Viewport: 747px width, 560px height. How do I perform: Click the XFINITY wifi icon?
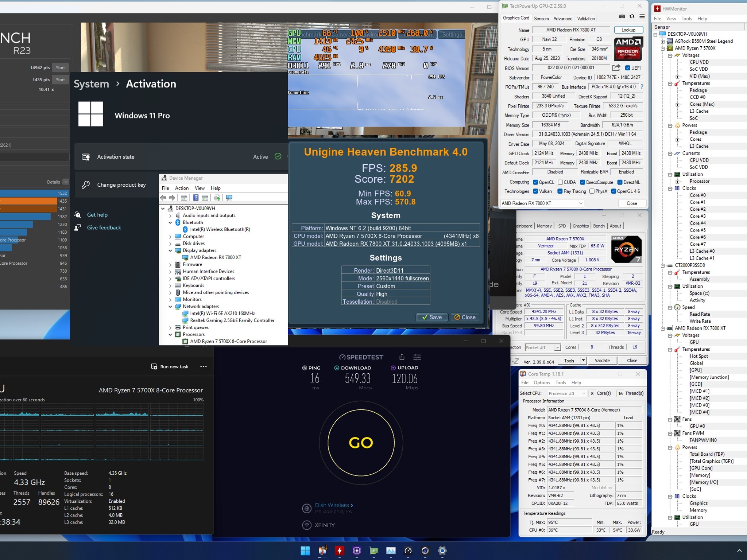pyautogui.click(x=307, y=525)
